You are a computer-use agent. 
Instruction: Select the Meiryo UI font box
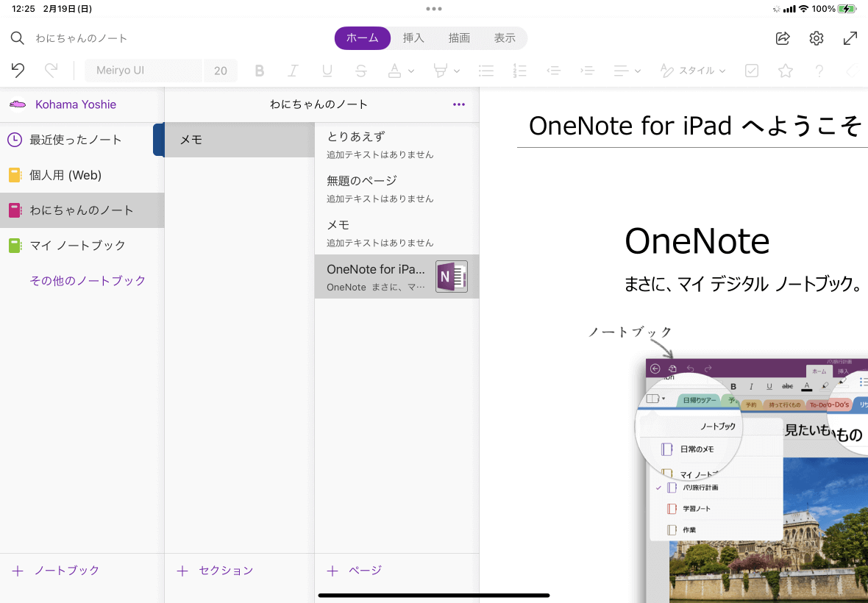(144, 71)
